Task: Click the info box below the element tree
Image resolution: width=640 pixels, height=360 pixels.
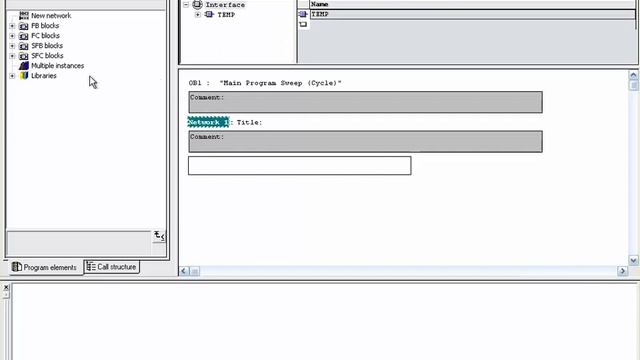Action: point(79,243)
